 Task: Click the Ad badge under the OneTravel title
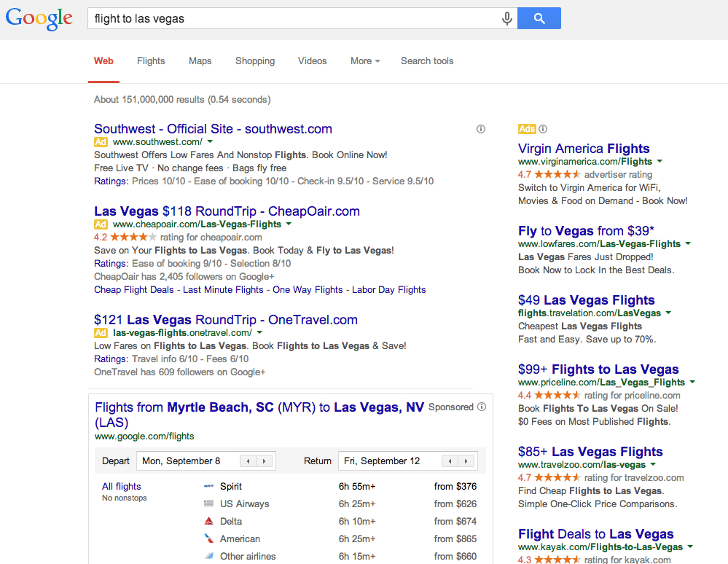click(101, 333)
